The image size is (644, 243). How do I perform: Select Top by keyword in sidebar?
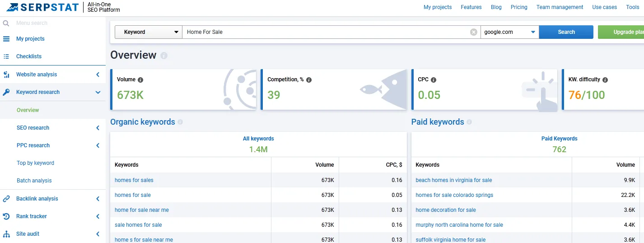click(35, 163)
